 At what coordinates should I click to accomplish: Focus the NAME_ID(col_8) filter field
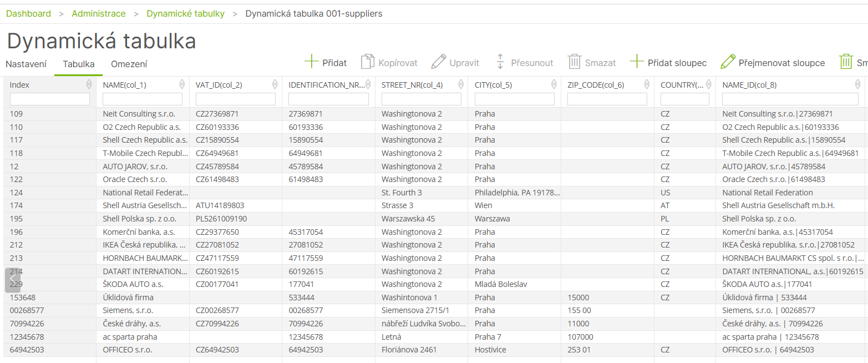coord(790,99)
